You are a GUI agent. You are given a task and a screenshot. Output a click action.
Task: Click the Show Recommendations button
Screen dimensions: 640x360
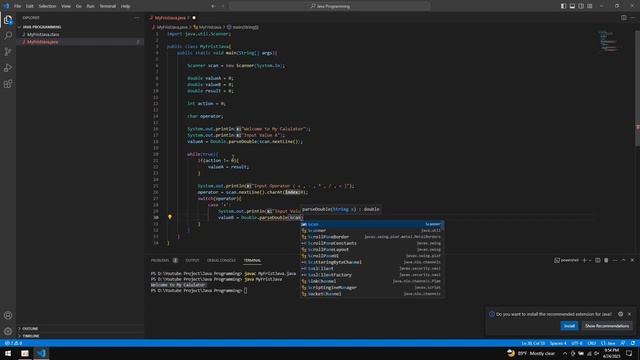[607, 326]
